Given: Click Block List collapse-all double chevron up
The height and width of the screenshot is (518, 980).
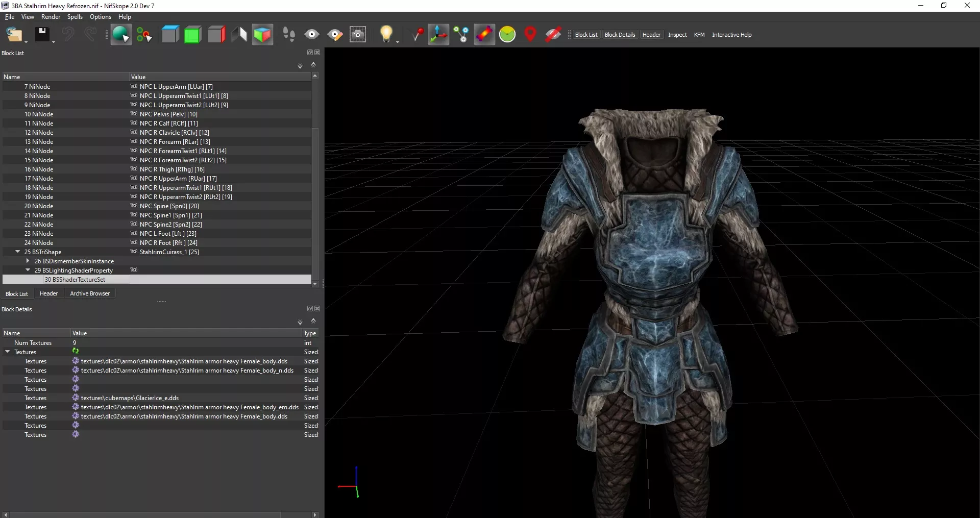Looking at the screenshot, I should [313, 64].
